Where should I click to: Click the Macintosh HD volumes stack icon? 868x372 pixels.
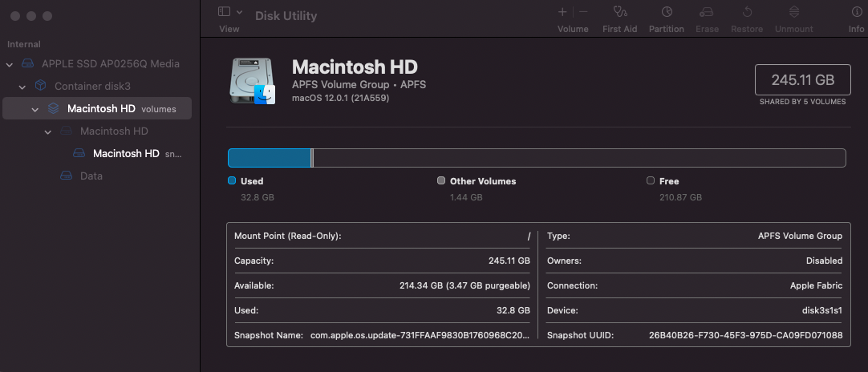point(53,108)
